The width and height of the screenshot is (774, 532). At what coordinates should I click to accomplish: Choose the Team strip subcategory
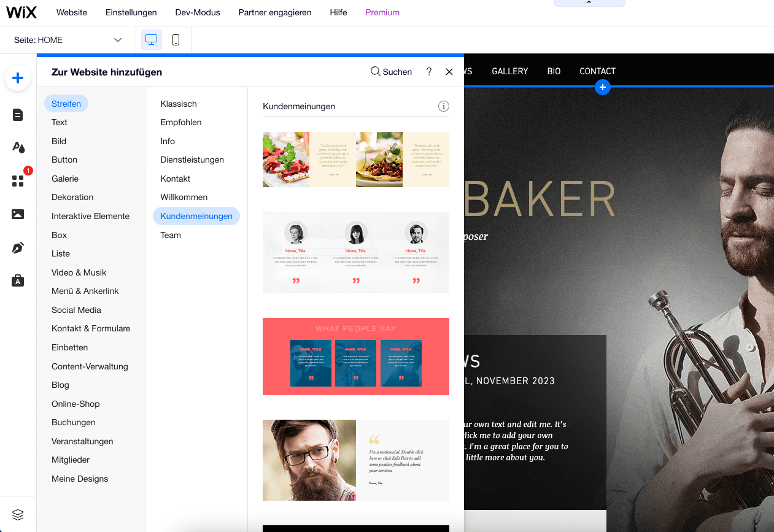tap(171, 235)
